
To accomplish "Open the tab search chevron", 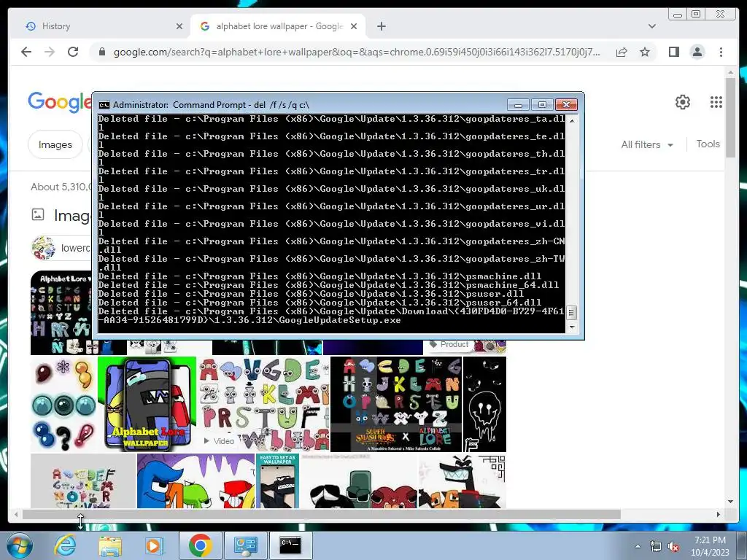I will (652, 26).
